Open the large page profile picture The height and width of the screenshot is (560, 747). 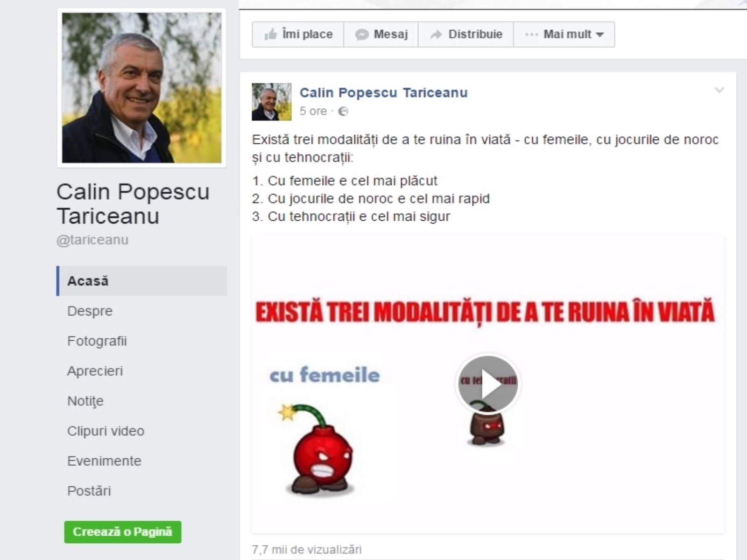point(142,88)
